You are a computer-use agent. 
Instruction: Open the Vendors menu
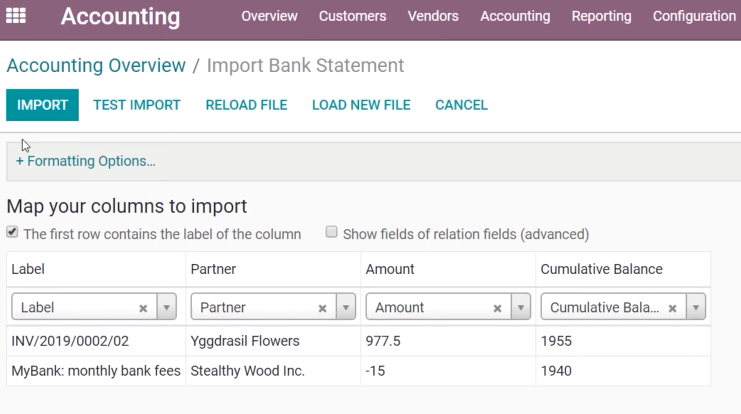[433, 16]
